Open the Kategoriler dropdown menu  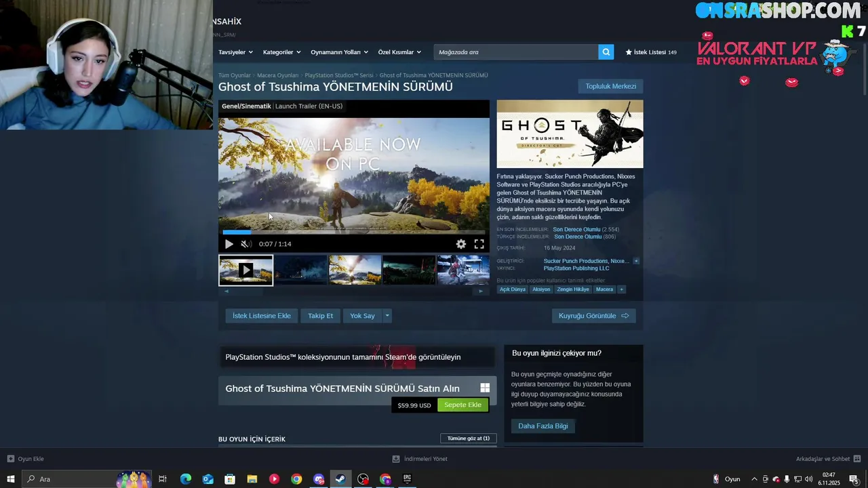click(281, 52)
